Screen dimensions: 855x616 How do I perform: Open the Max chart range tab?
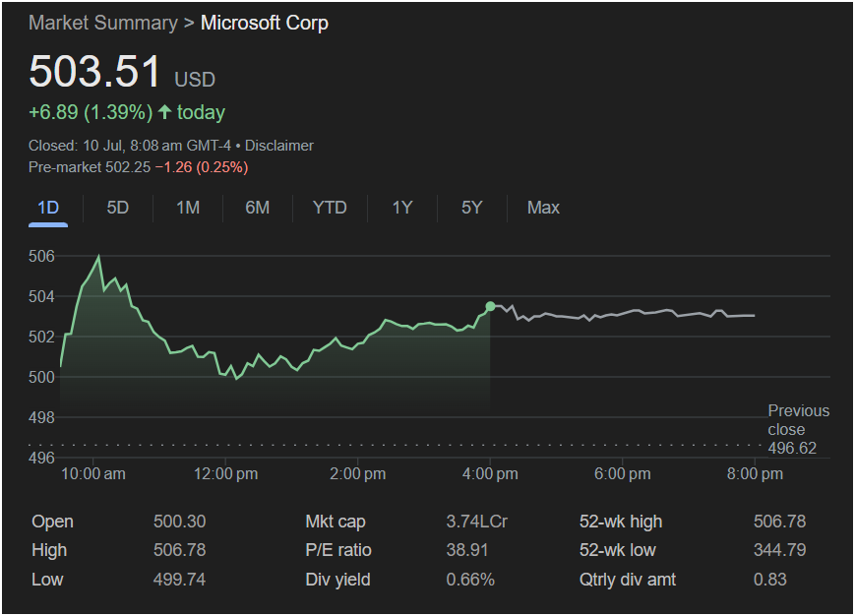point(543,208)
